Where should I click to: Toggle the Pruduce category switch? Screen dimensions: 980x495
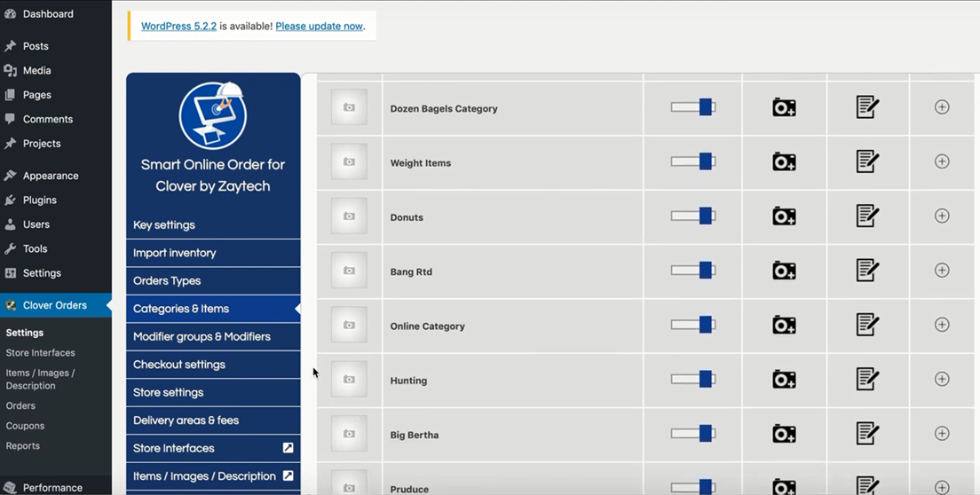tap(693, 487)
